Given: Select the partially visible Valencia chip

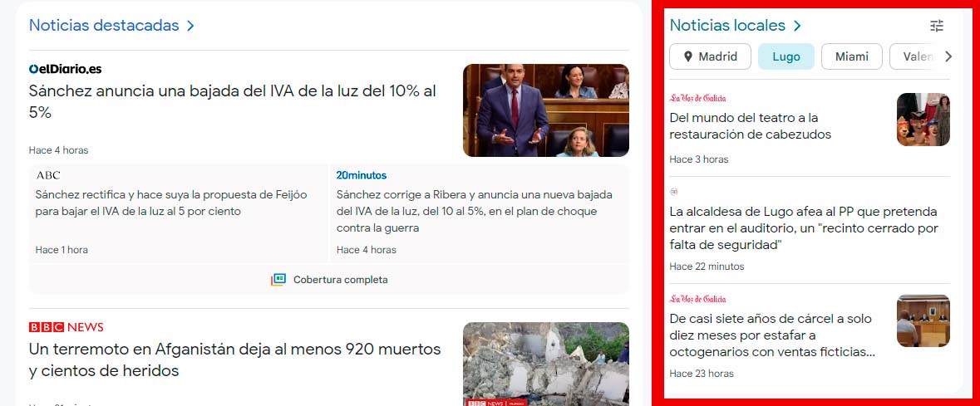Looking at the screenshot, I should (x=913, y=56).
